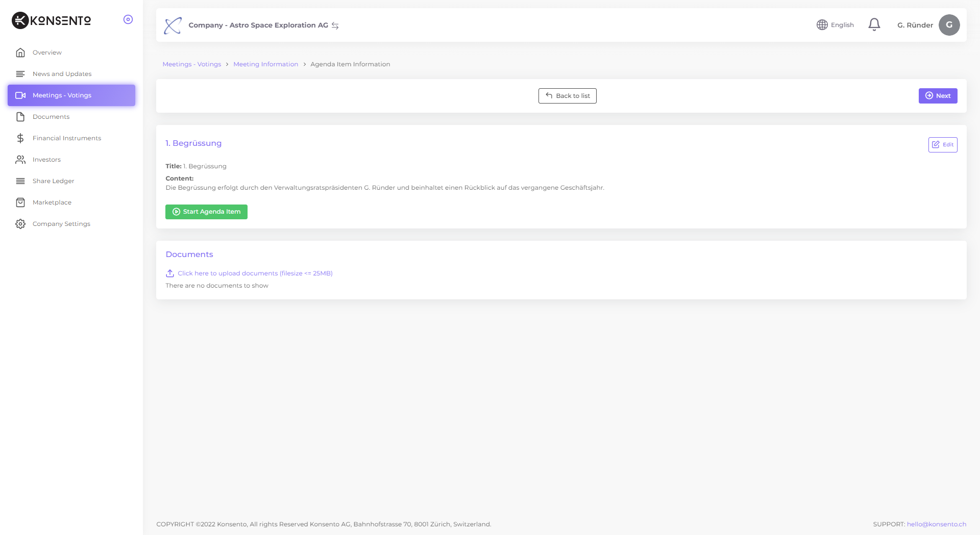Click the globe language icon
980x535 pixels.
[x=822, y=25]
